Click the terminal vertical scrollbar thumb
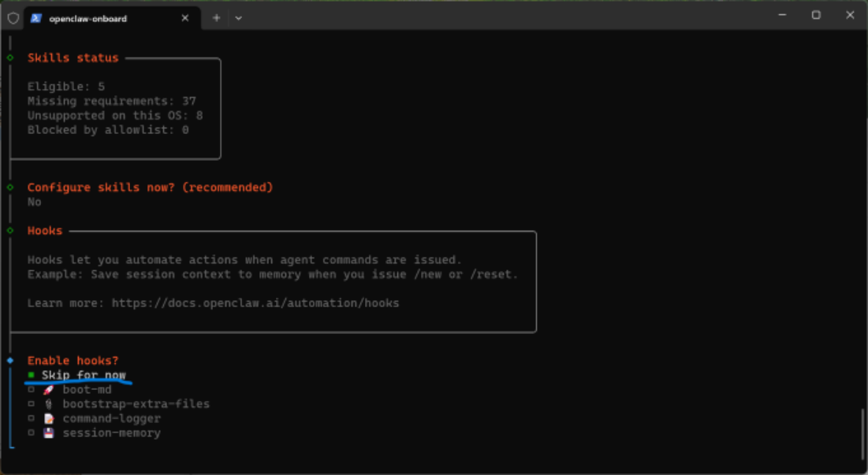Screen dimensions: 868x475 point(862,432)
